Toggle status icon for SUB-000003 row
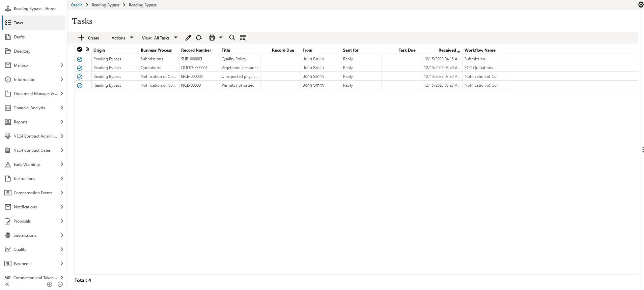 pyautogui.click(x=80, y=59)
